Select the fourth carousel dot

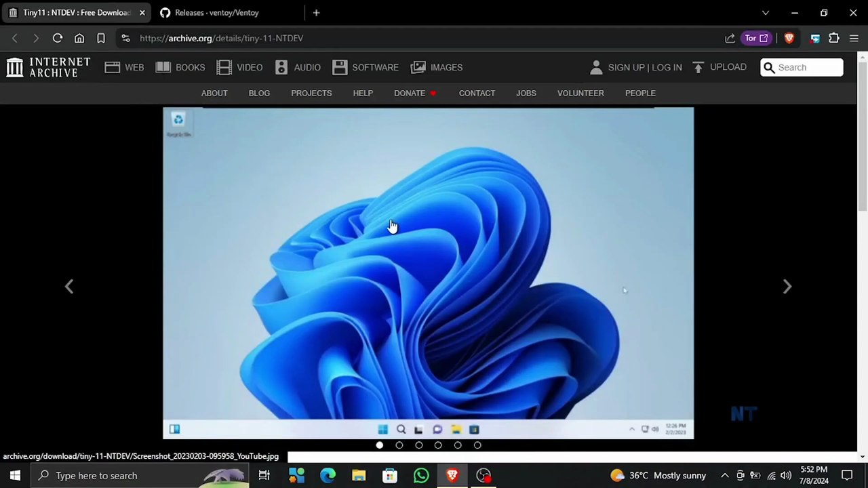click(x=438, y=445)
